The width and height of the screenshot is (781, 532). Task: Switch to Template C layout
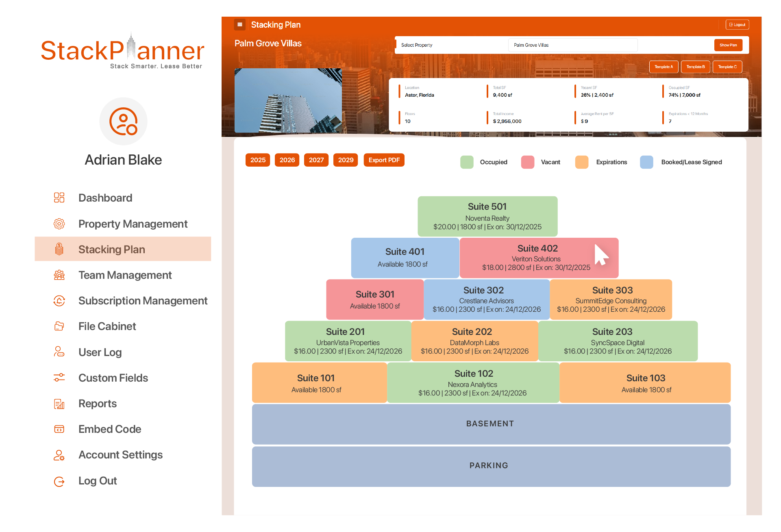click(727, 67)
